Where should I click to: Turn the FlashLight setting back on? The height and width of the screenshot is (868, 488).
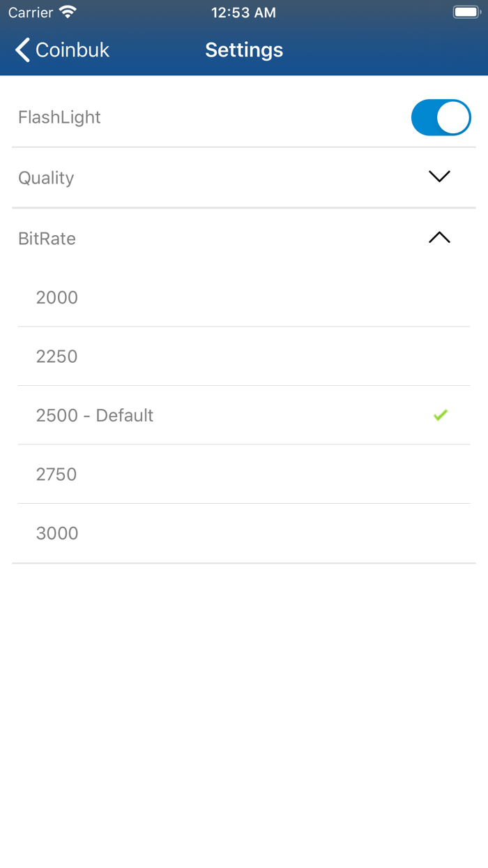(x=441, y=117)
